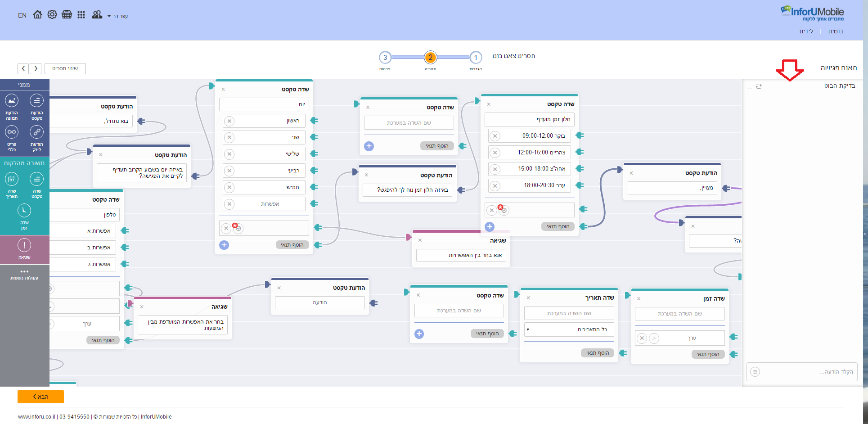Go to step 3 פרסום
The height and width of the screenshot is (424, 868).
[385, 58]
